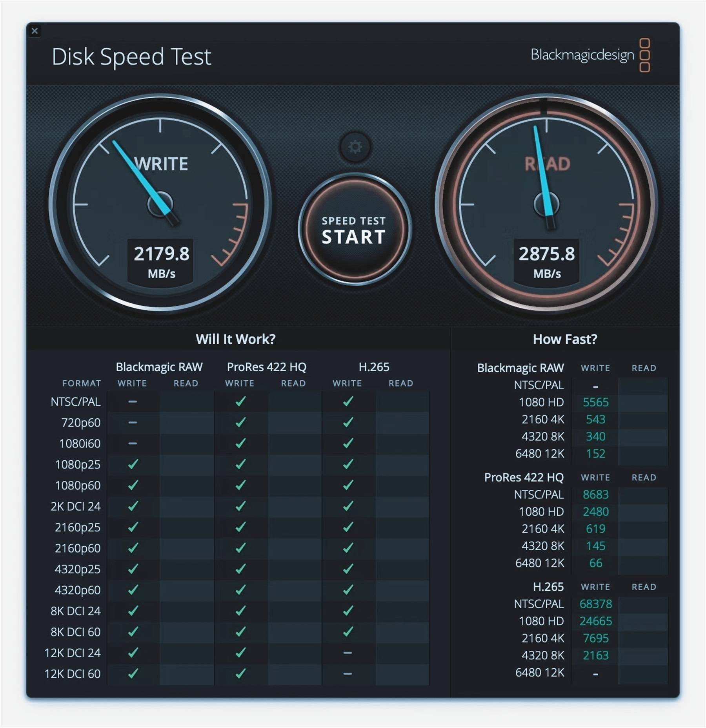Click Blackmagic RAW write checkmark for 1080p25
Image resolution: width=706 pixels, height=728 pixels.
tap(133, 464)
